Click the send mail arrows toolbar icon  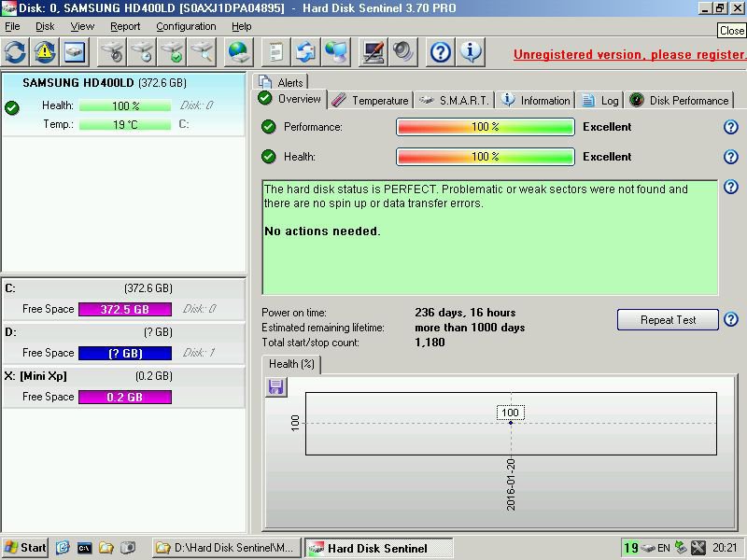(x=305, y=52)
